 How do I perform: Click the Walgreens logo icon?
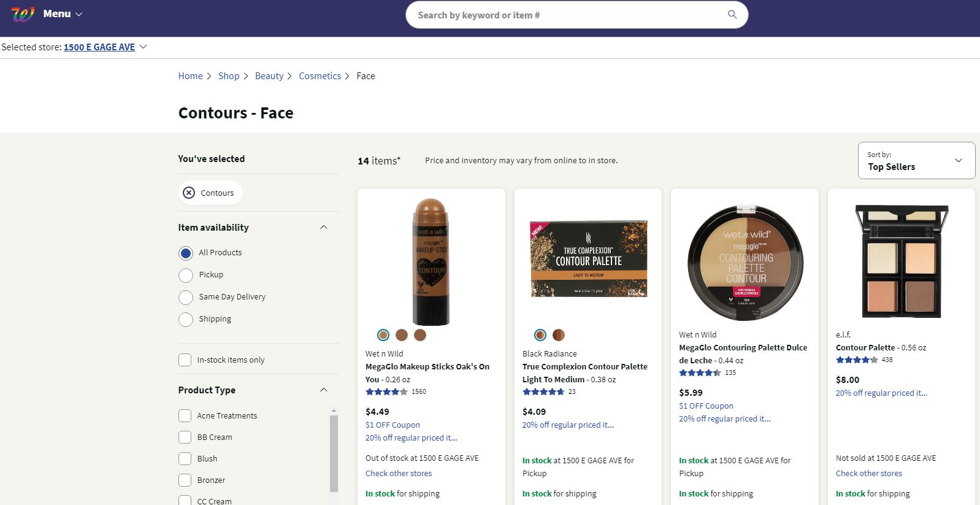click(22, 14)
